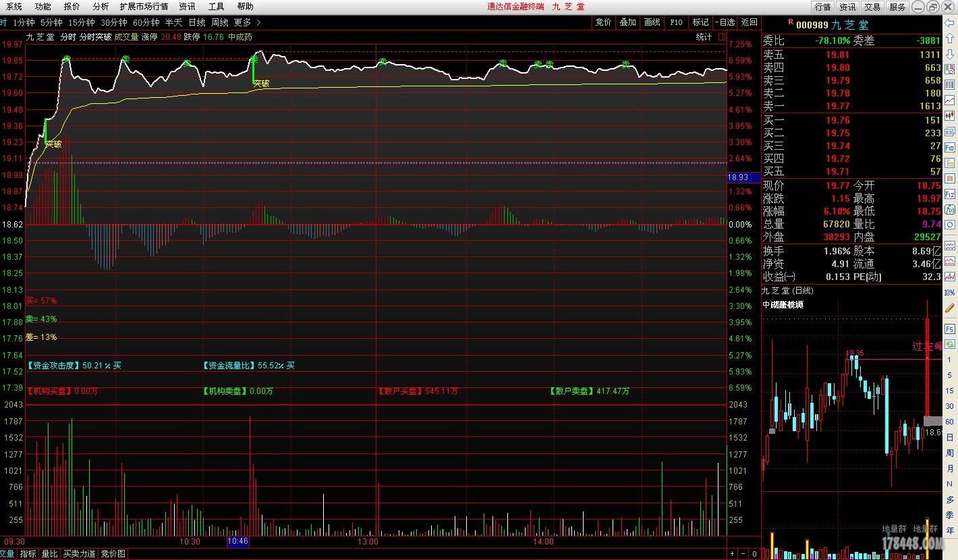Select the 1-minute period in sidebar
Screen dimensions: 958x560
pyautogui.click(x=950, y=360)
